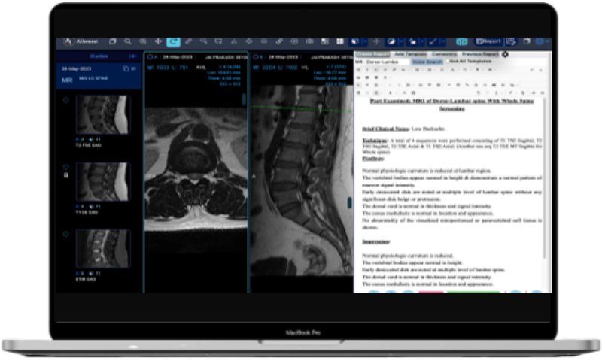
Task: Select the rectangle annotation tool
Action: (x=218, y=41)
